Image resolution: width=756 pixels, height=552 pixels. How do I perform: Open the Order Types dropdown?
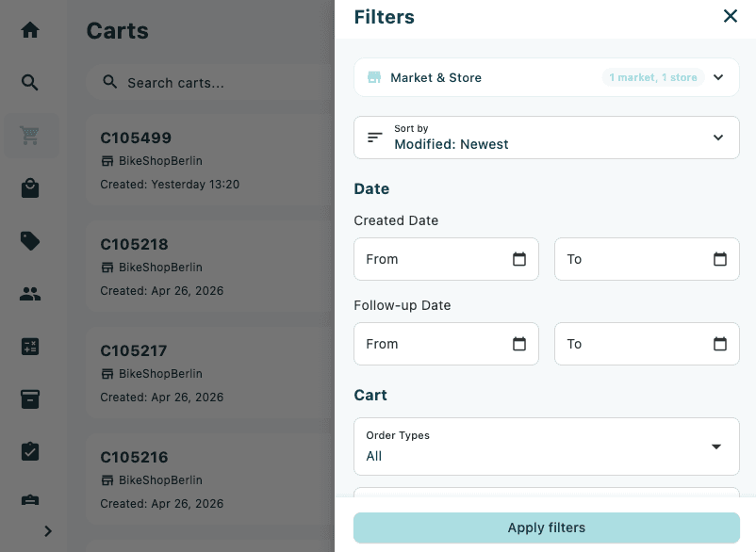pos(547,446)
